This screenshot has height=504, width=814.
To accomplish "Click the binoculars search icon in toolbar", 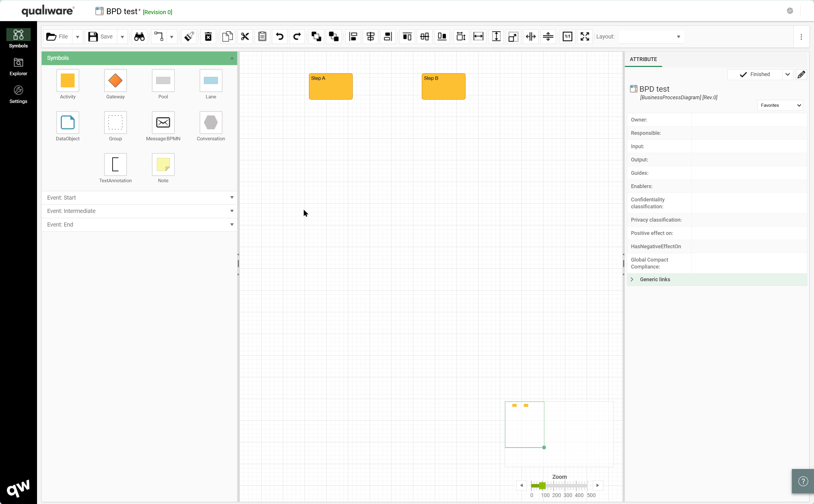I will (x=139, y=37).
